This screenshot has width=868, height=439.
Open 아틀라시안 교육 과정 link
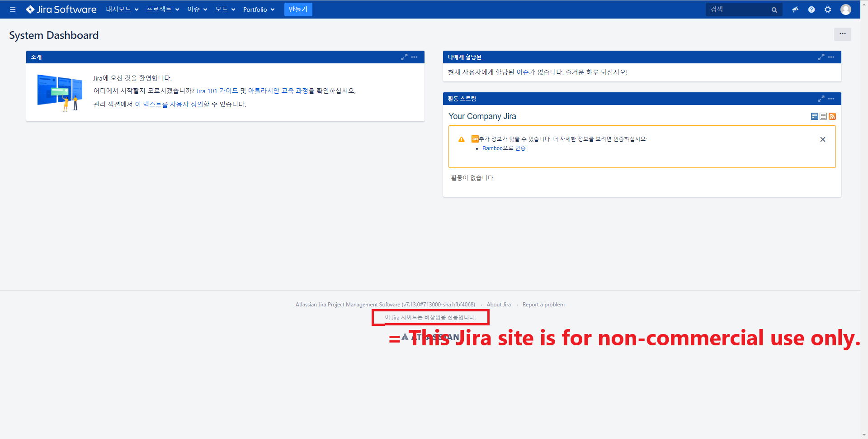(x=278, y=91)
